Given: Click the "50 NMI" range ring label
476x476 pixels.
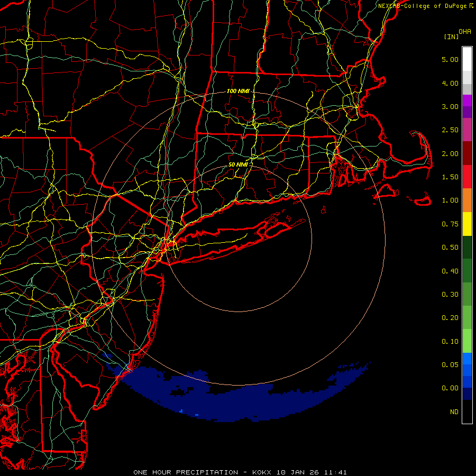Looking at the screenshot, I should (238, 164).
